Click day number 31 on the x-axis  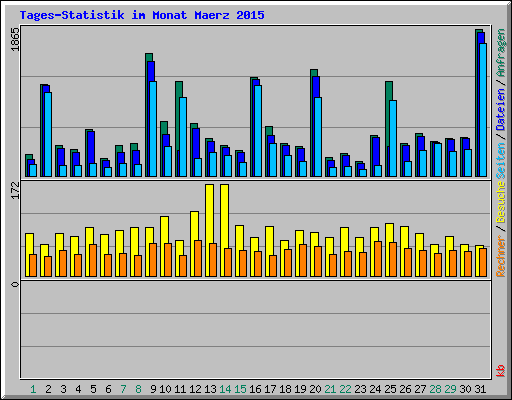point(480,389)
